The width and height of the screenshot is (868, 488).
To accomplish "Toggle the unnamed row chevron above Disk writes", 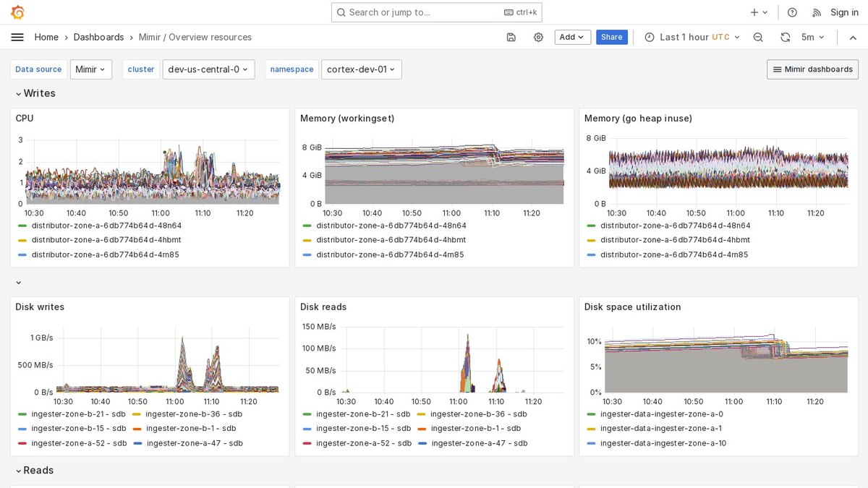I will [x=18, y=283].
